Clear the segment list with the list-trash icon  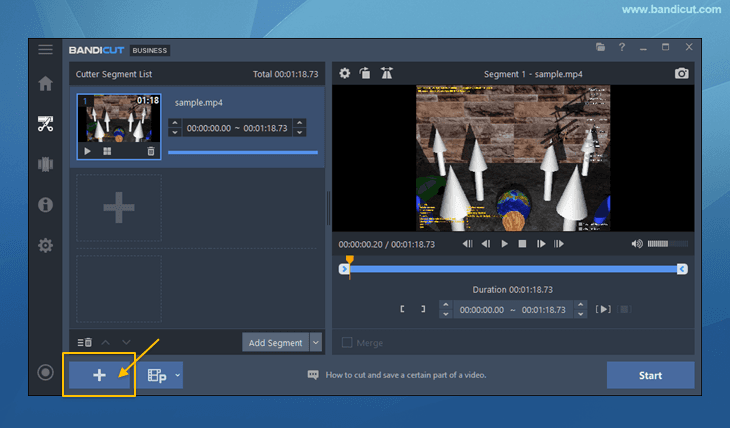point(84,342)
